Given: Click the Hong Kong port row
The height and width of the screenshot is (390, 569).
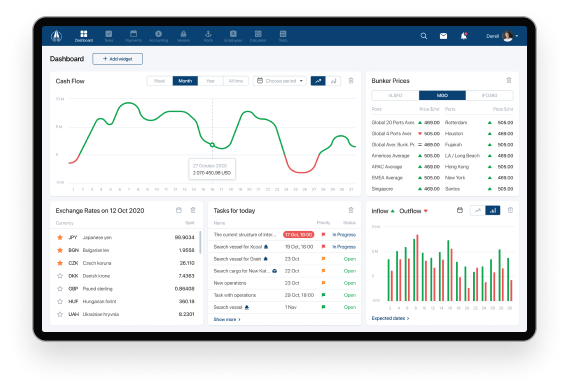Looking at the screenshot, I should (479, 167).
